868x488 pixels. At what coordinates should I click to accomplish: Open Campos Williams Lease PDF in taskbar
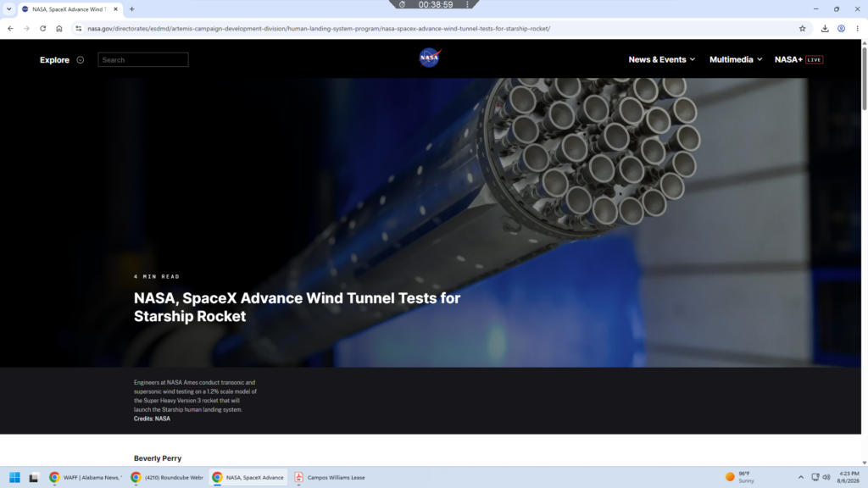[x=330, y=477]
